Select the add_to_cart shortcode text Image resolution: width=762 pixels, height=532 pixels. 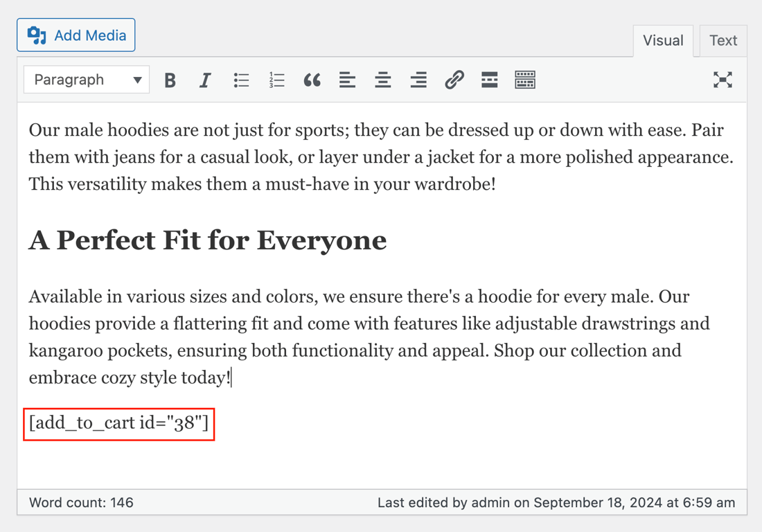[118, 423]
